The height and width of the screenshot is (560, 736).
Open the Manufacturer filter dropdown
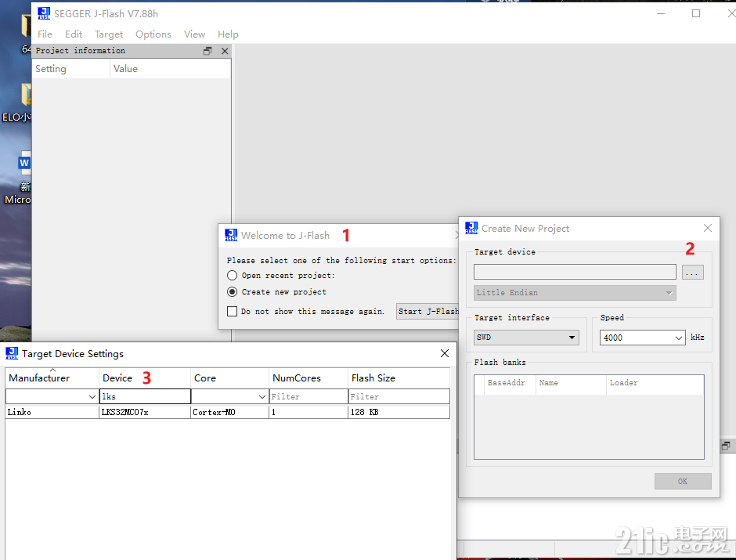pos(52,396)
